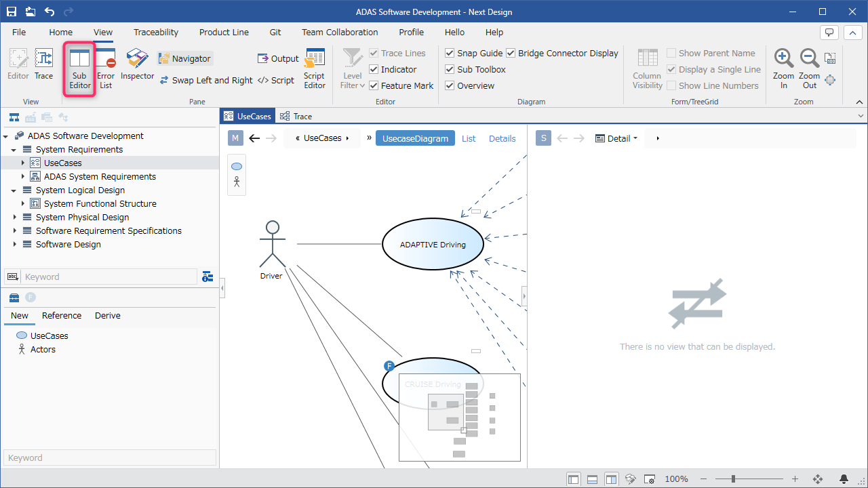Screen dimensions: 868x488
Task: Collapse the System Logical Design node
Action: pos(14,190)
